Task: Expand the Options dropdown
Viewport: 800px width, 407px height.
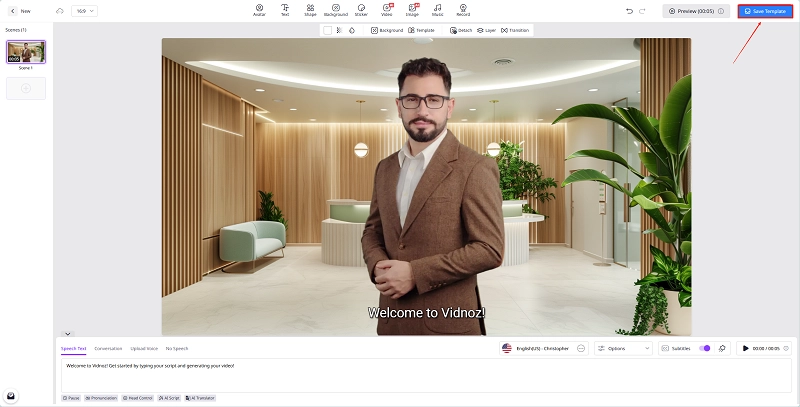Action: tap(623, 348)
